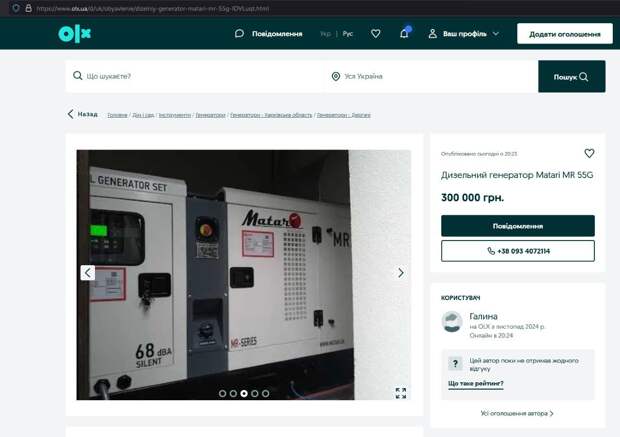
Task: Switch language to Укр
Action: click(325, 34)
